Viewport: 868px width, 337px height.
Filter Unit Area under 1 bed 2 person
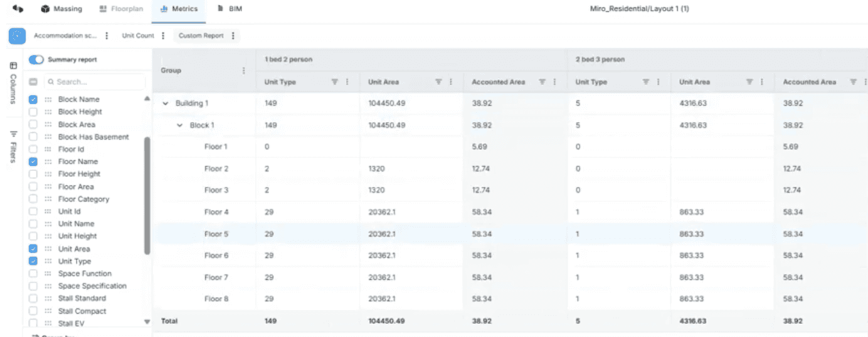[x=438, y=82]
